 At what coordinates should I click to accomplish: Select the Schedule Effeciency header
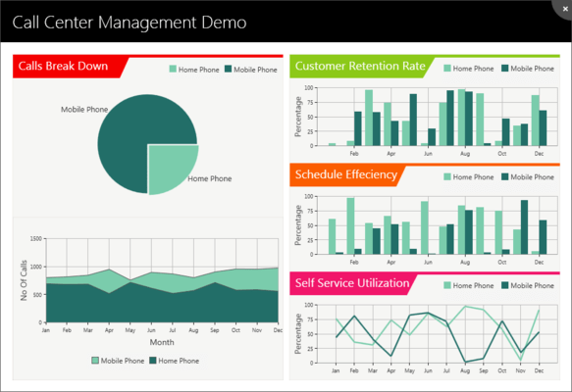[x=345, y=174]
